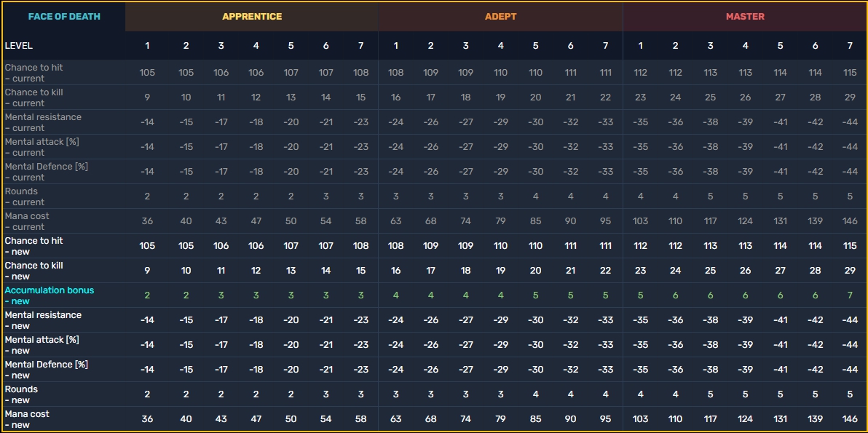Image resolution: width=868 pixels, height=433 pixels.
Task: Click the 'Mental Defence [%] – current' row label
Action: [x=47, y=172]
